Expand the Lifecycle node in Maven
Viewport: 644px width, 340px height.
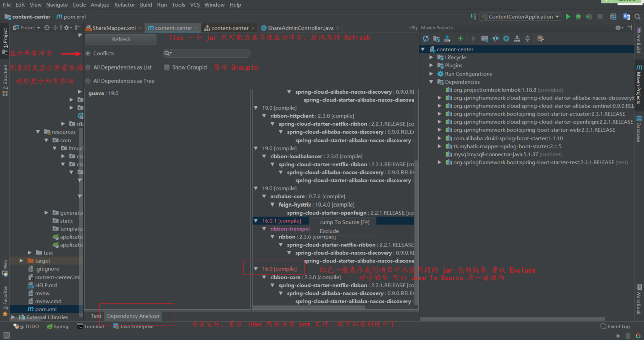tap(431, 57)
